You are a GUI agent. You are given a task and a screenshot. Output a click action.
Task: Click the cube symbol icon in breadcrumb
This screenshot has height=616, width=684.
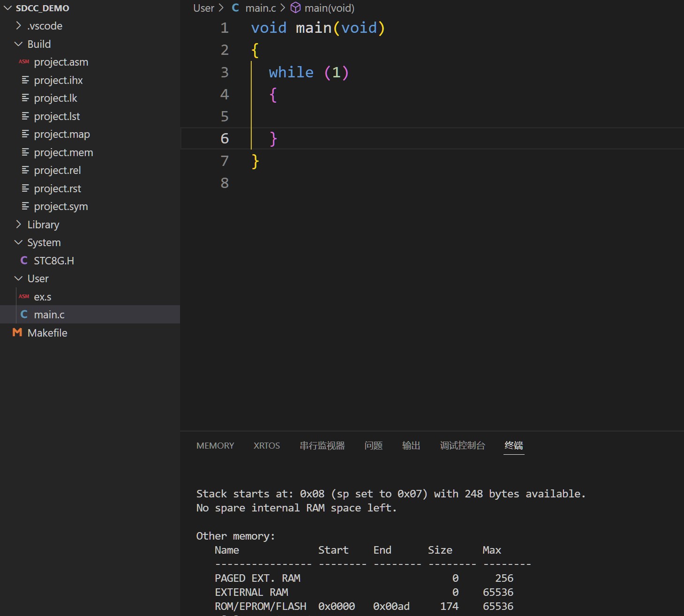tap(295, 8)
